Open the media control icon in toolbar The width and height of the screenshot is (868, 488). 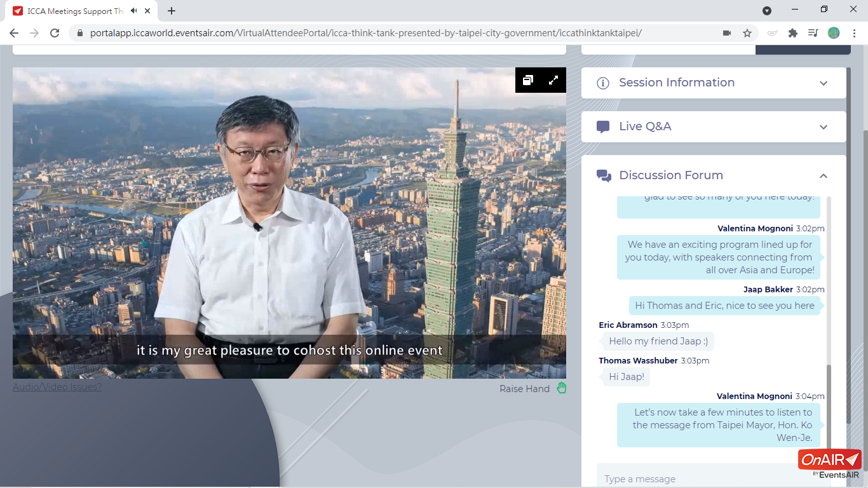(x=813, y=33)
